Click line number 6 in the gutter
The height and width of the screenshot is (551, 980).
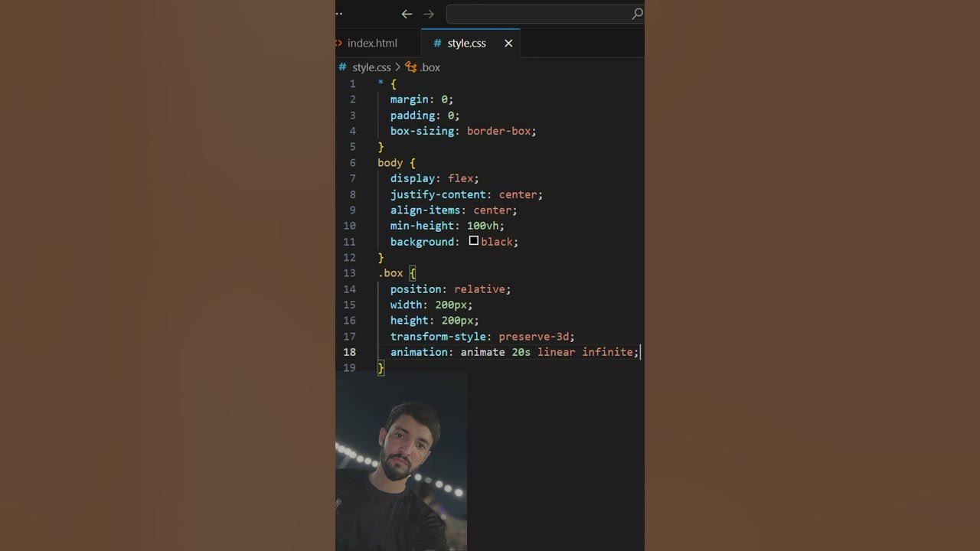tap(352, 163)
